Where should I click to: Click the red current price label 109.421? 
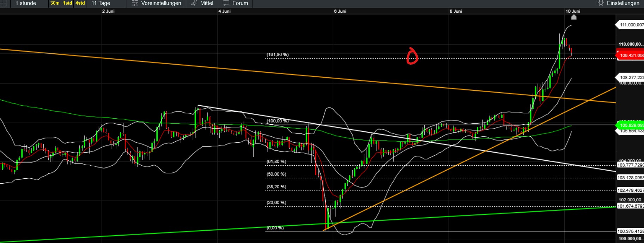[630, 55]
